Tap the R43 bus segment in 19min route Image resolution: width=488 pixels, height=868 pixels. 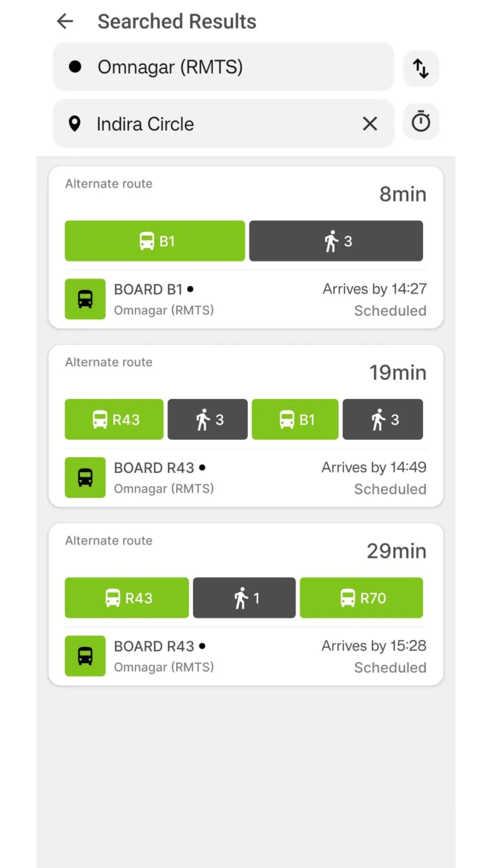[x=114, y=420]
